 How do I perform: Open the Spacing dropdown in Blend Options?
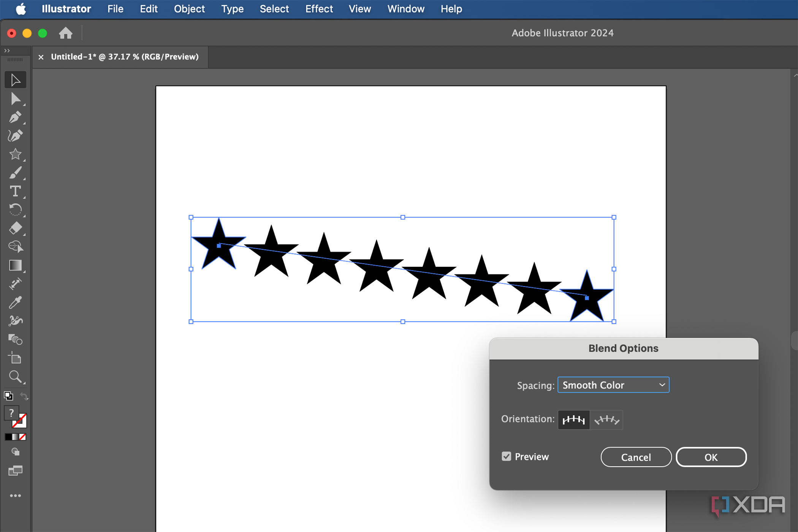[613, 385]
